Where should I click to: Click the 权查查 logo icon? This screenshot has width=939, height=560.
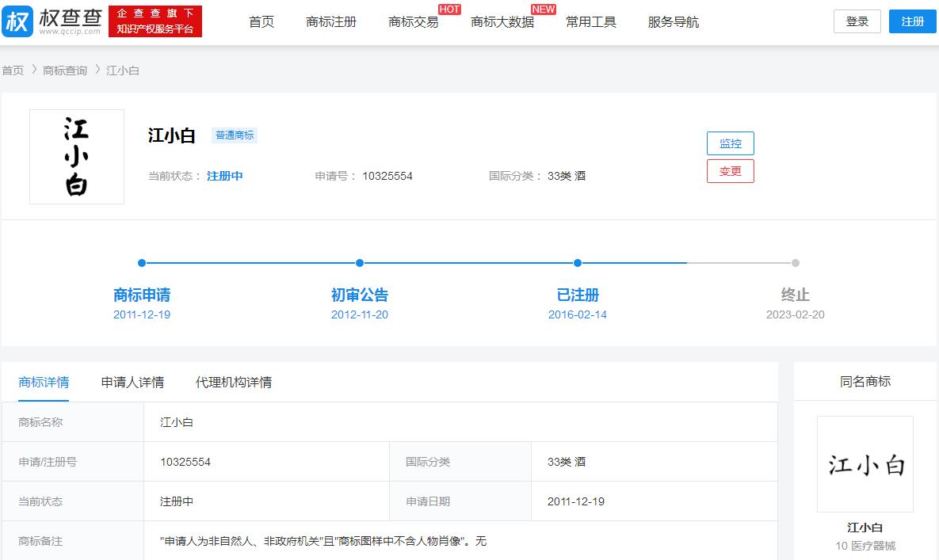[x=16, y=21]
